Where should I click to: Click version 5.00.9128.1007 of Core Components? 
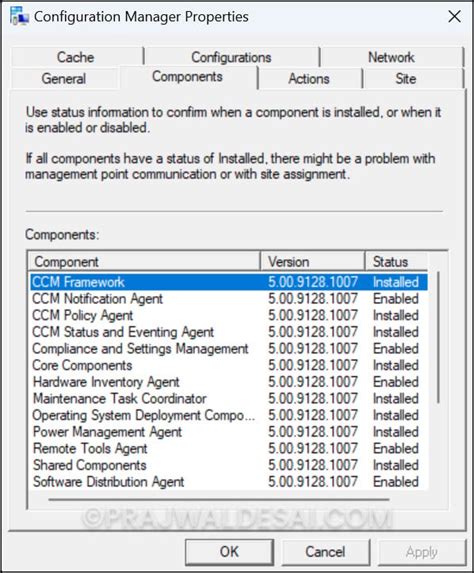click(x=313, y=365)
